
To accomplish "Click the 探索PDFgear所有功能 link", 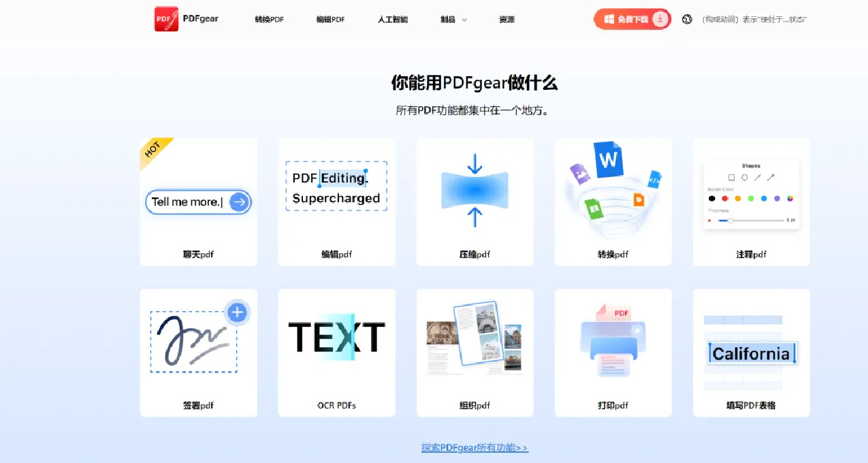I will pos(475,447).
